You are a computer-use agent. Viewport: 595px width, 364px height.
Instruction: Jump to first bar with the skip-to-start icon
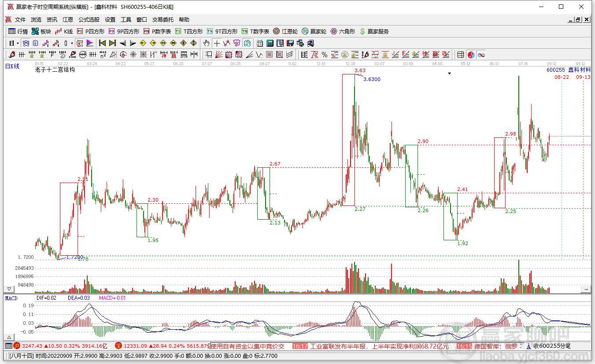pos(102,43)
